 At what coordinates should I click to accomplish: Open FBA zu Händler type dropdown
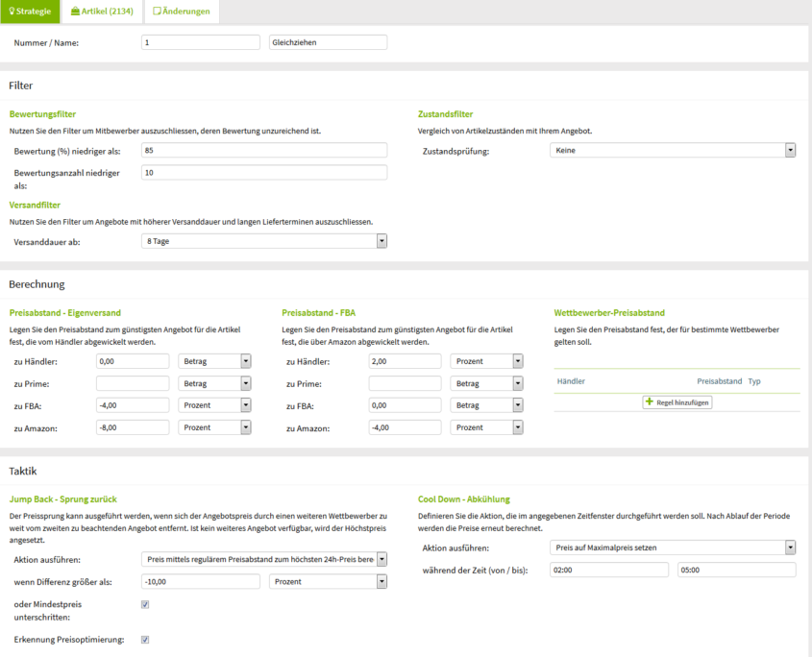[487, 361]
